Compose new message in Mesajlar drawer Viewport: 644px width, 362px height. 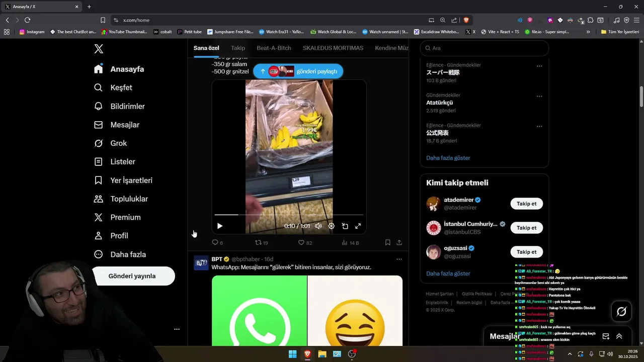606,336
